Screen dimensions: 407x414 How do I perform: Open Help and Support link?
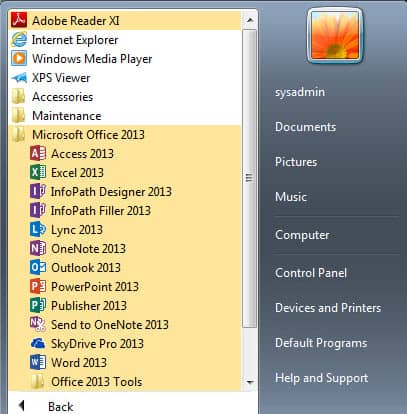pyautogui.click(x=321, y=378)
